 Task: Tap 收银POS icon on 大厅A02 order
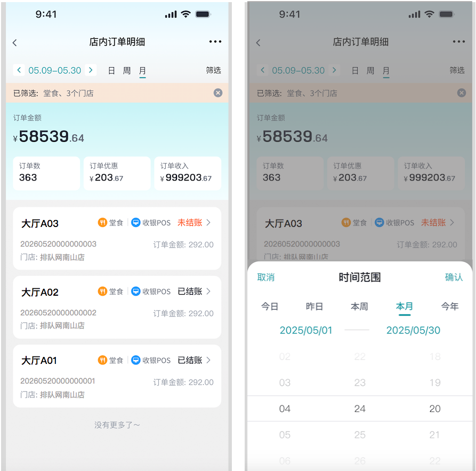click(x=136, y=291)
